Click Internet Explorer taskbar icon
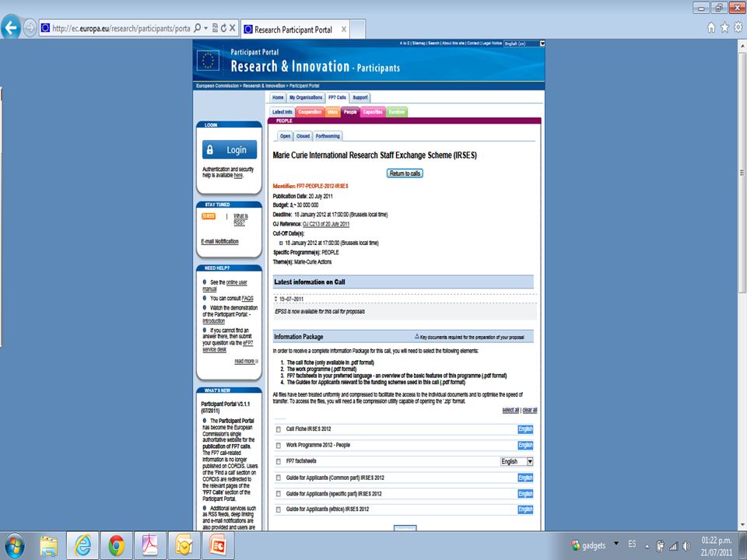747x560 pixels. click(82, 546)
